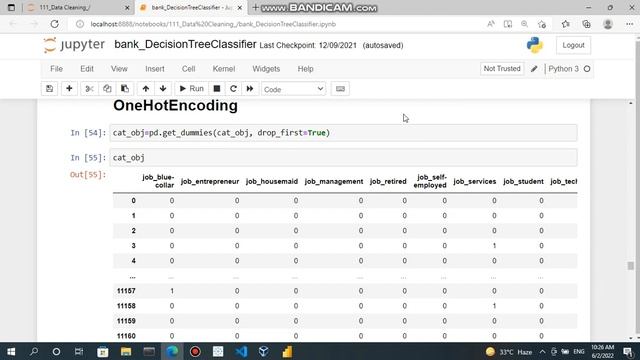The image size is (640, 360).
Task: Run the selected cell
Action: [191, 89]
